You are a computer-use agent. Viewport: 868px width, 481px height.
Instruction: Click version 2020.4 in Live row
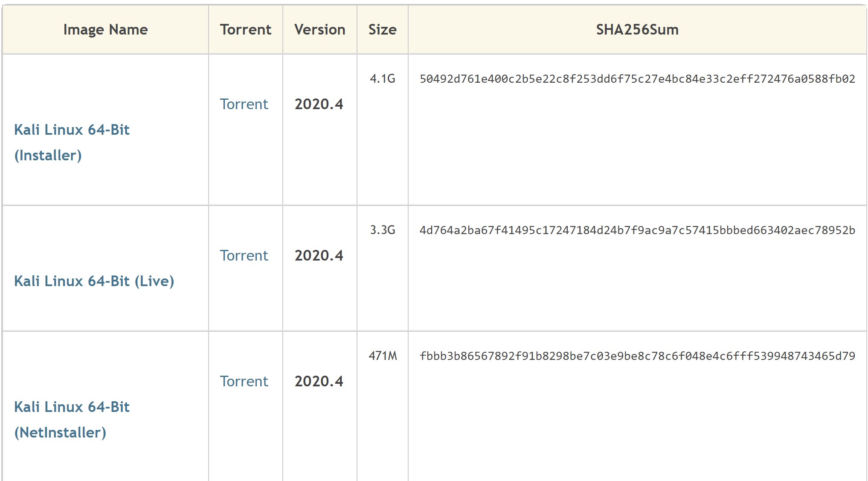(319, 256)
